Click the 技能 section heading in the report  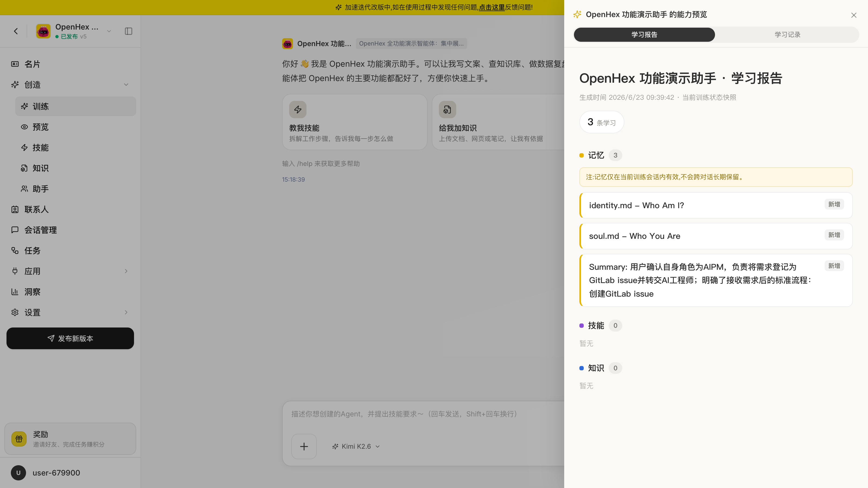click(x=596, y=326)
